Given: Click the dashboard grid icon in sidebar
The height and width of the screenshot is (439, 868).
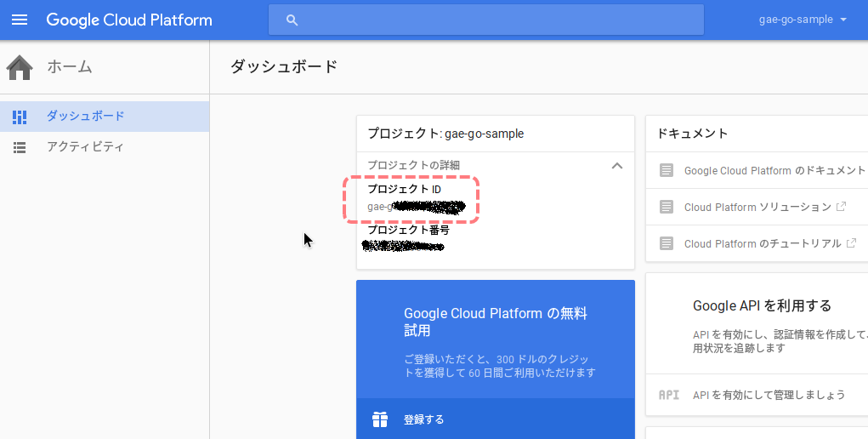Looking at the screenshot, I should click(x=20, y=117).
